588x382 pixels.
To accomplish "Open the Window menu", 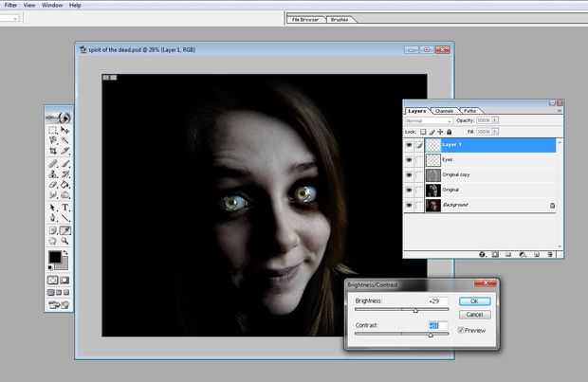I will (50, 5).
